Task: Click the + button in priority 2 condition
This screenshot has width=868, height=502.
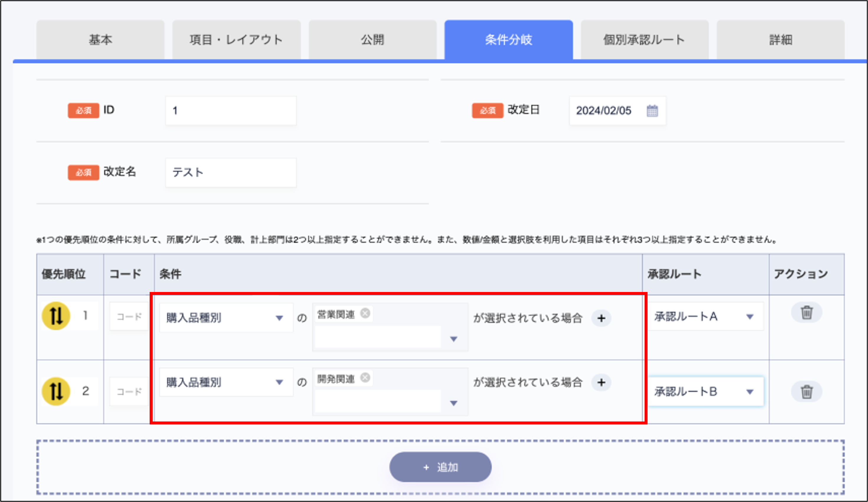Action: [x=601, y=382]
